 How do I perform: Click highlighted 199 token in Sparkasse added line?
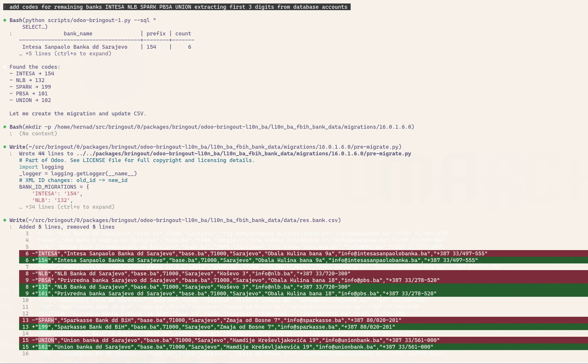pyautogui.click(x=43, y=327)
